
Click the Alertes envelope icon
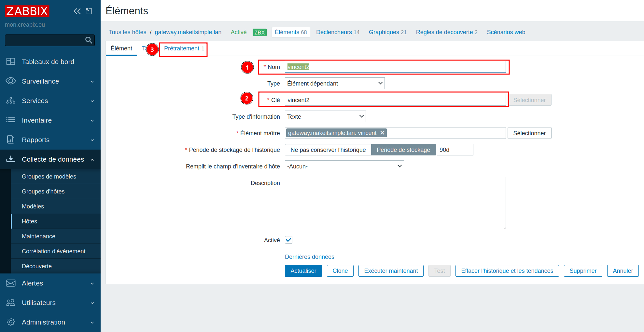click(11, 283)
